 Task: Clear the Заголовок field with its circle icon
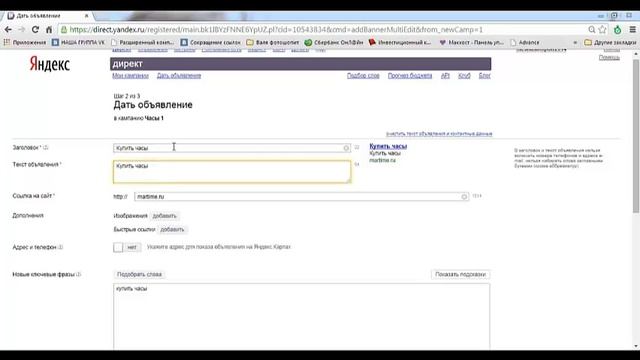(346, 148)
